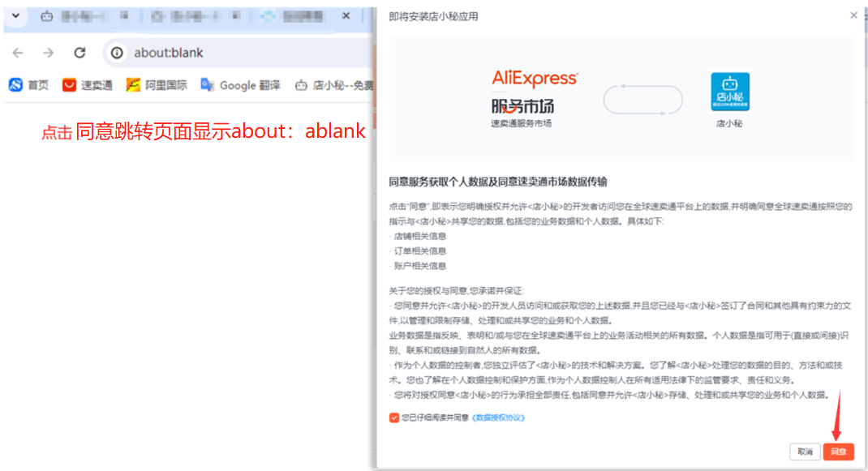Image resolution: width=868 pixels, height=471 pixels.
Task: Focus the about:blank address bar
Action: pos(238,53)
